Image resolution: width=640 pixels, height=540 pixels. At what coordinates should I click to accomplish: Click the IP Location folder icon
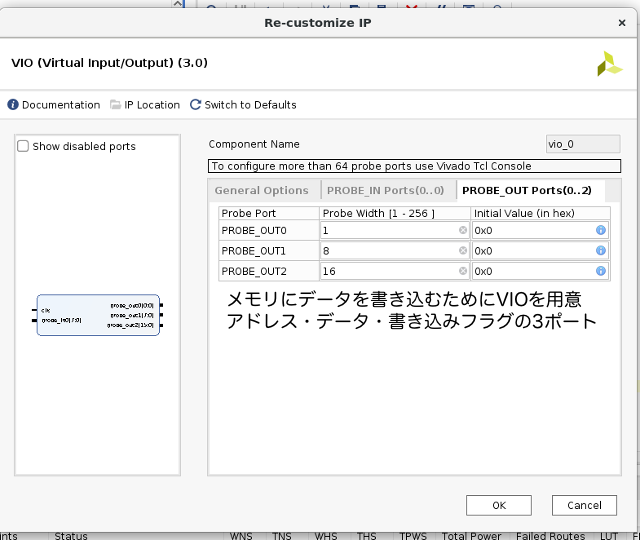pyautogui.click(x=116, y=105)
